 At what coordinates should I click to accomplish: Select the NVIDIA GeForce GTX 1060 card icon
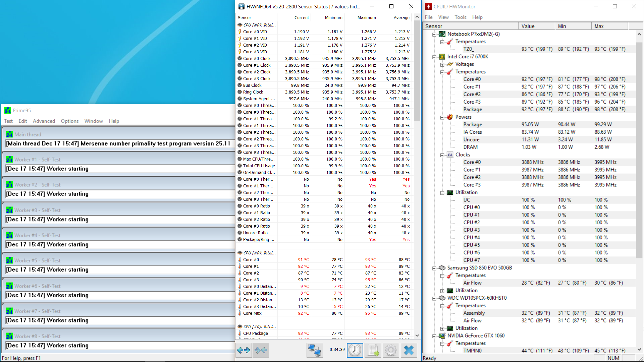[x=442, y=336]
